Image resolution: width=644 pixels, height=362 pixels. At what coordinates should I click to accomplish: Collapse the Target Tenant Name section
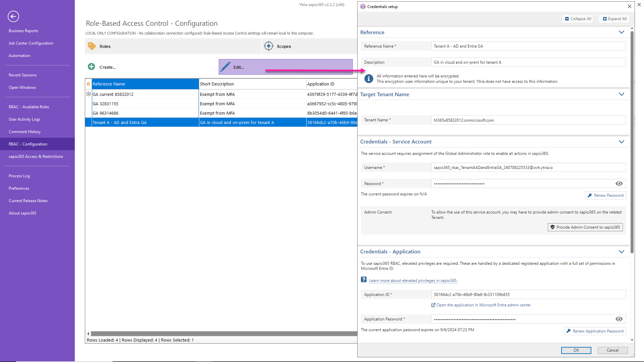[621, 95]
